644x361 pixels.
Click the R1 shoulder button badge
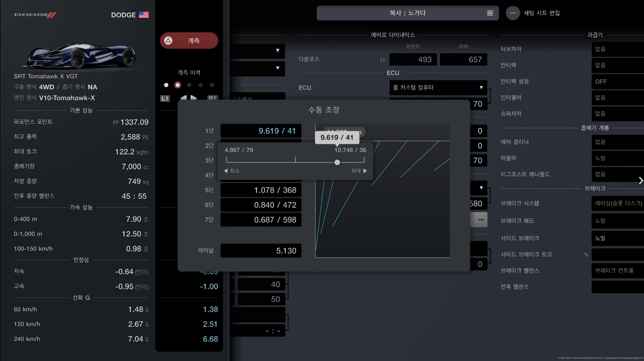pos(212,98)
